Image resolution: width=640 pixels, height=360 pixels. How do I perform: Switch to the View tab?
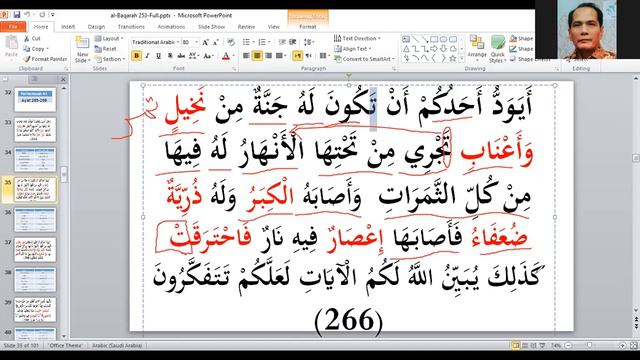pos(273,27)
